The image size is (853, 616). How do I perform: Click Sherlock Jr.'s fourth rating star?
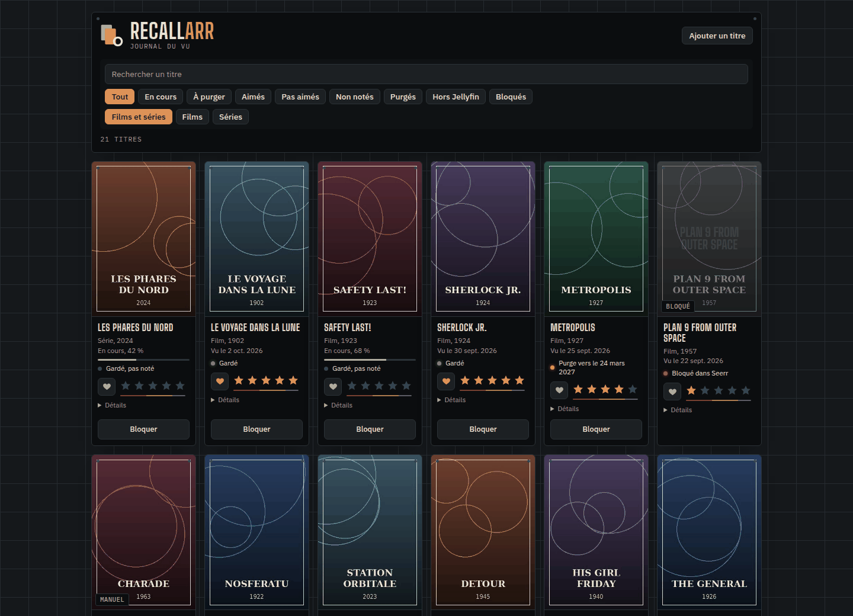(x=506, y=381)
